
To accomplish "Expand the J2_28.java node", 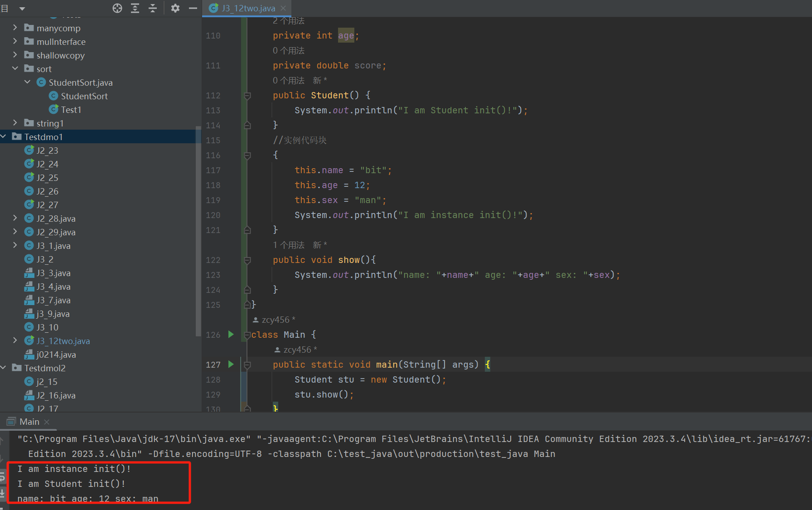I will (x=15, y=218).
